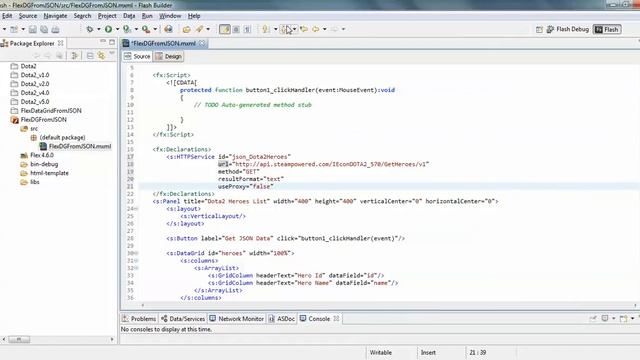Click the Save icon in the toolbar
640x360 pixels.
[x=33, y=29]
